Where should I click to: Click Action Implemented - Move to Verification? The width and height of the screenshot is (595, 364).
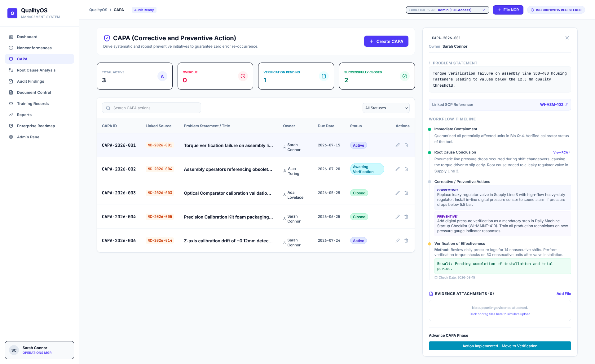[500, 346]
